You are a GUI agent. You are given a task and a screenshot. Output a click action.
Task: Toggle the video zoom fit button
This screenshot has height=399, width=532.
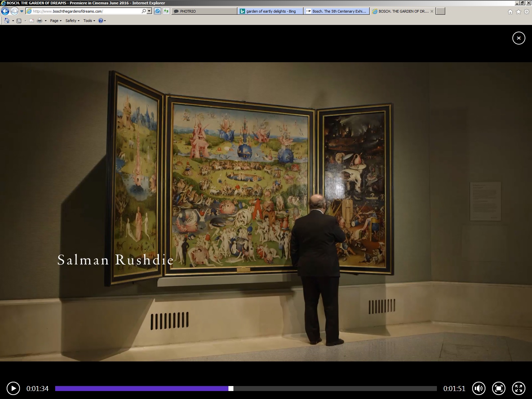coord(498,388)
